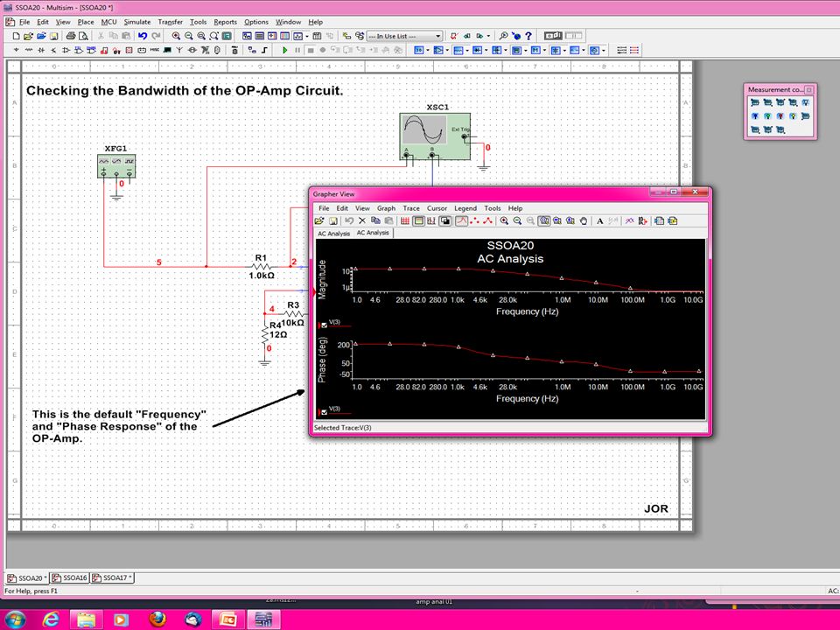Stop the simulation
Screen dimensions: 840x630
310,50
